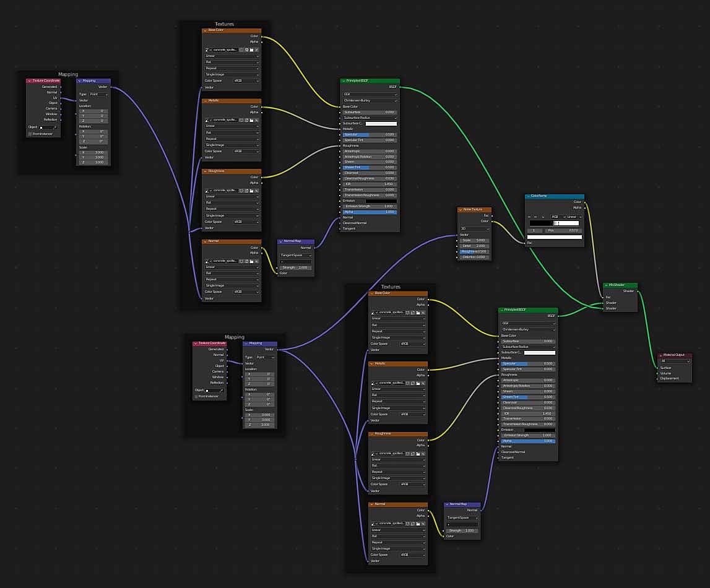Screen dimensions: 710x588
Task: Toggle fake user shield in lower Base Color node
Action: point(407,313)
